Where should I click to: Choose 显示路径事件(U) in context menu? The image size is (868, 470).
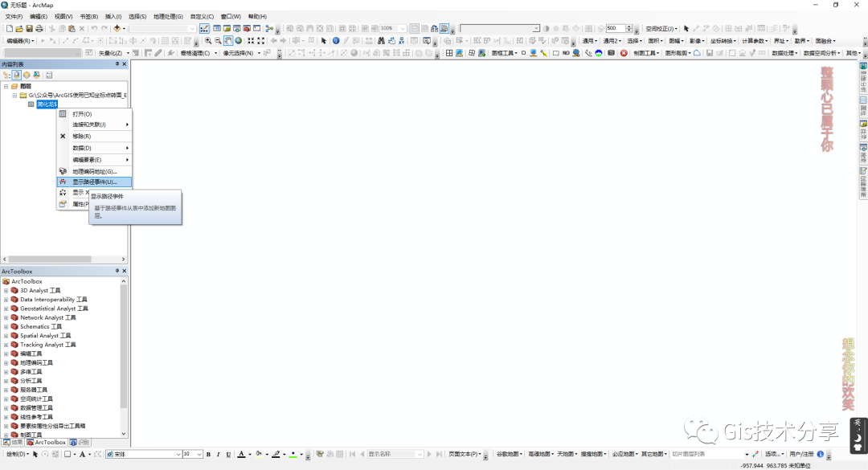(x=94, y=182)
